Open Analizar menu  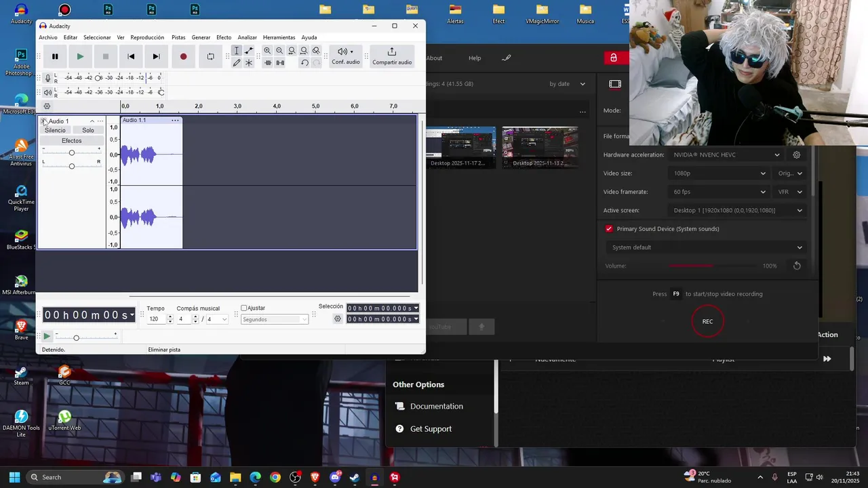pos(248,37)
